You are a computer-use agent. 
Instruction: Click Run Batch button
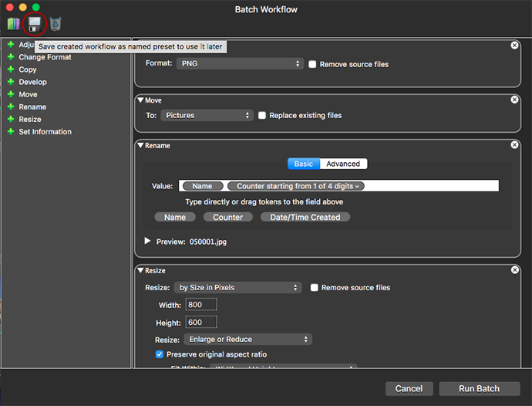click(x=480, y=388)
